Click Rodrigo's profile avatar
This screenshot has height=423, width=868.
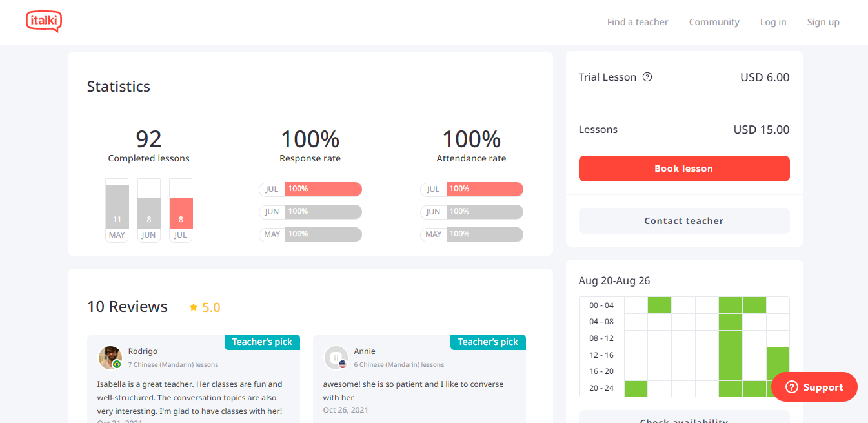pyautogui.click(x=110, y=357)
